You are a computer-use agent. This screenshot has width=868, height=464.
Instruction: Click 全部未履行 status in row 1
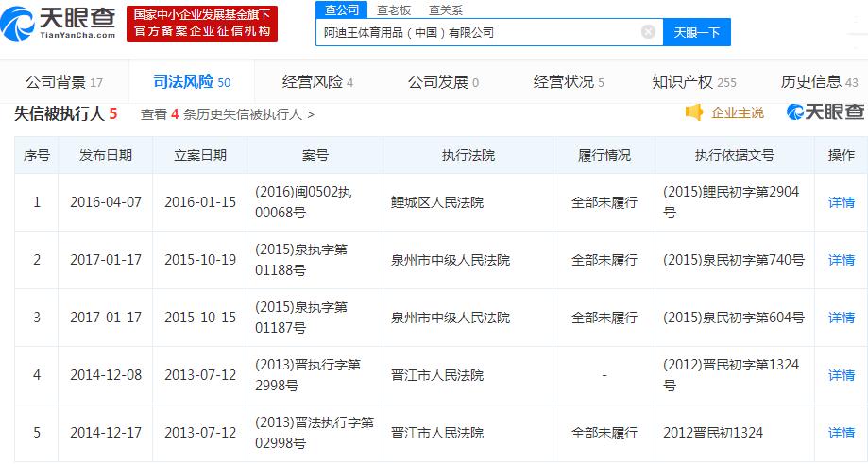(x=604, y=202)
